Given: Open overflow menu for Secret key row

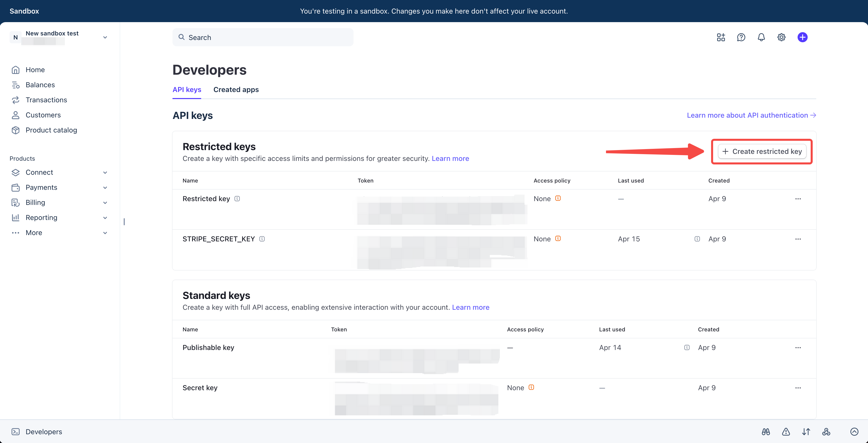Looking at the screenshot, I should click(798, 388).
